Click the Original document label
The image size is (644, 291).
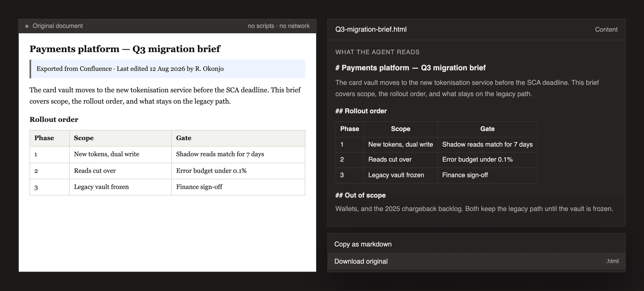coord(58,26)
